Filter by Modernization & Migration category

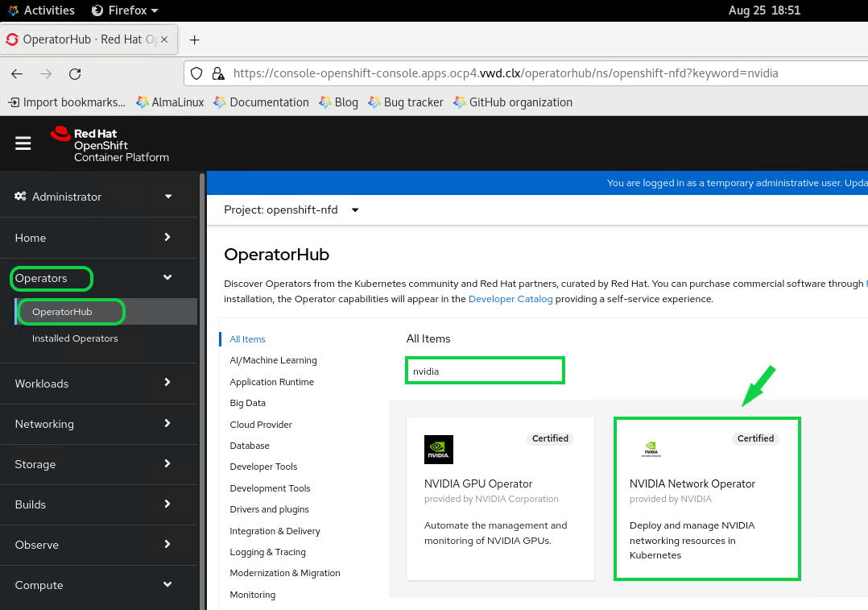pyautogui.click(x=285, y=573)
